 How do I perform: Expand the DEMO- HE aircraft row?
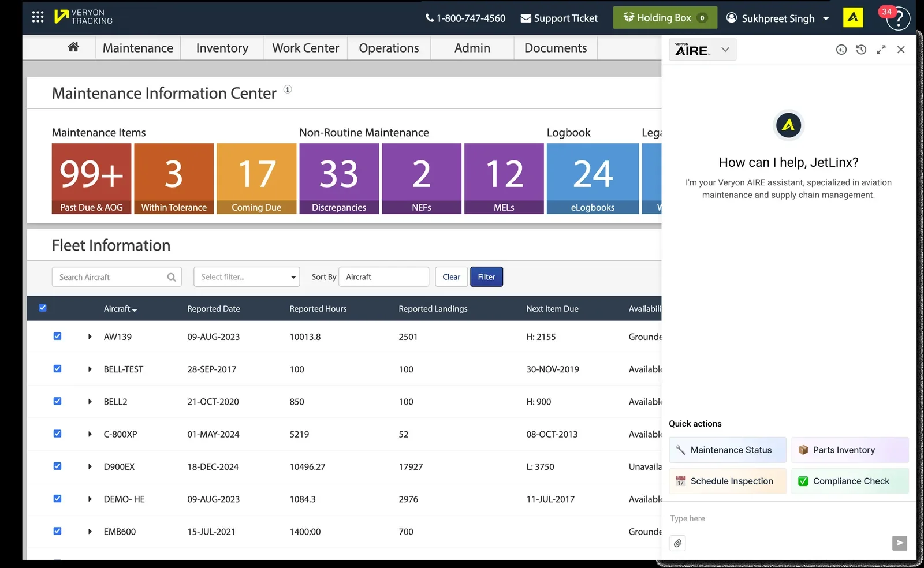pyautogui.click(x=90, y=499)
